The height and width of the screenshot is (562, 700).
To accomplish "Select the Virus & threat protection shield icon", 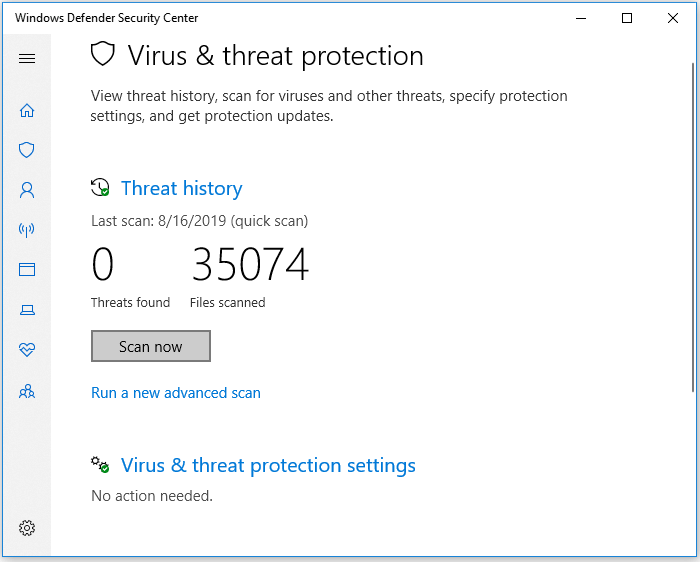I will point(27,150).
